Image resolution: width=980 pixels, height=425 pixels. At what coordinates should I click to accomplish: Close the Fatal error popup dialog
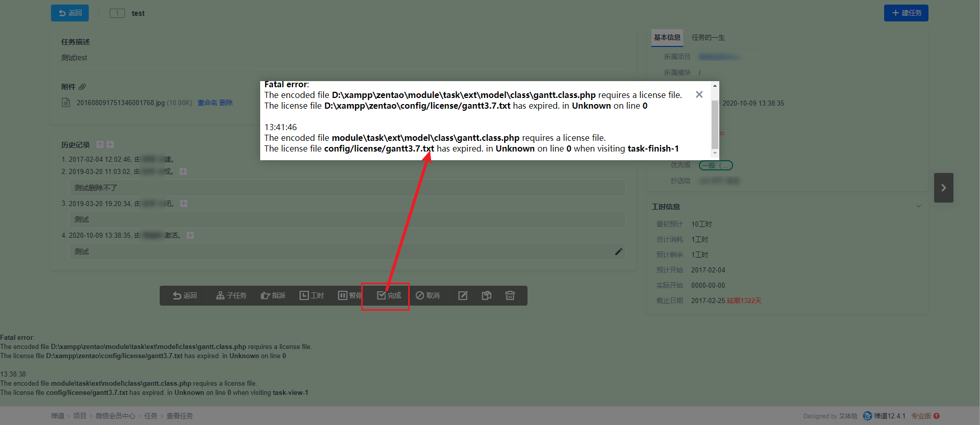click(x=699, y=94)
